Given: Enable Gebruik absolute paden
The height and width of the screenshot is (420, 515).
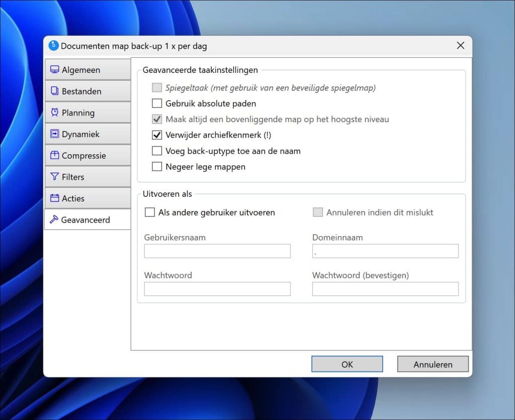Looking at the screenshot, I should pyautogui.click(x=157, y=103).
